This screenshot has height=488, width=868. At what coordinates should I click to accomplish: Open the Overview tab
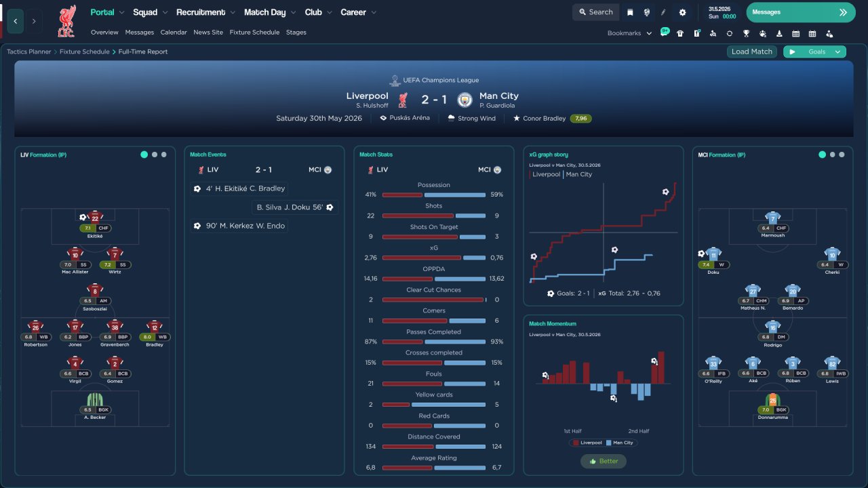(104, 33)
